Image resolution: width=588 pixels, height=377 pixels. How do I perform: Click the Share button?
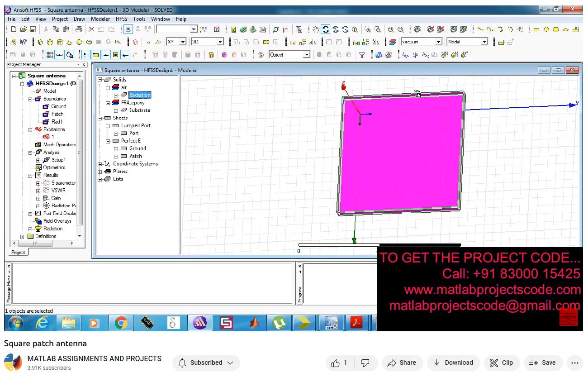click(x=402, y=363)
